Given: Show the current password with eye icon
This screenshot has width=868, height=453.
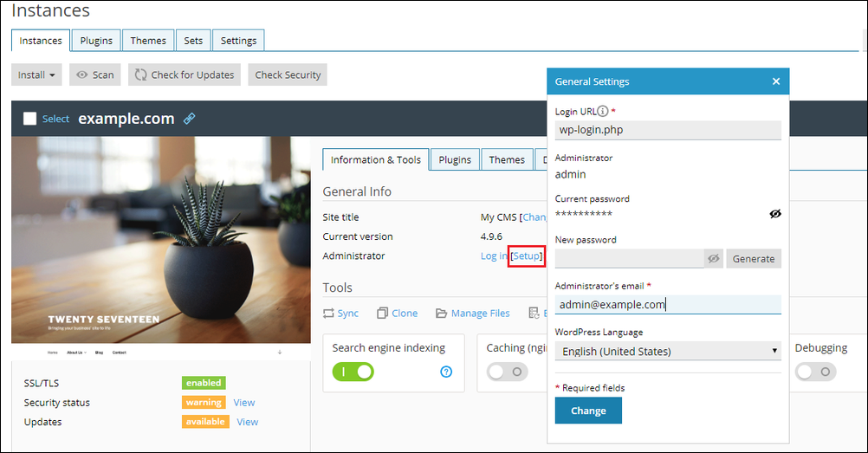Looking at the screenshot, I should tap(775, 214).
